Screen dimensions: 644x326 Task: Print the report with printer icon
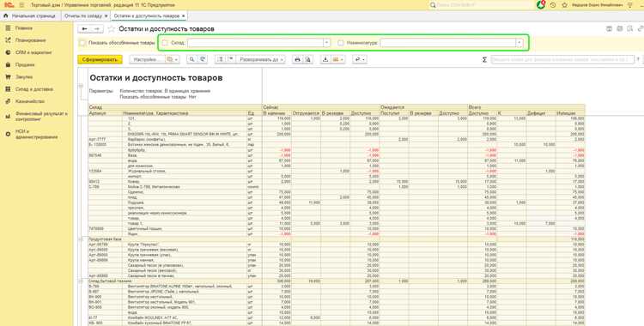(x=297, y=59)
